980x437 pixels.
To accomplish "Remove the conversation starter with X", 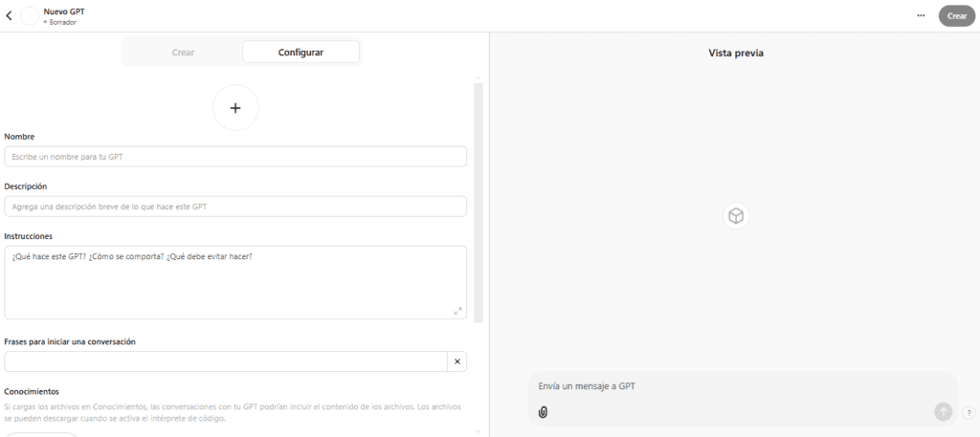I will click(x=457, y=361).
